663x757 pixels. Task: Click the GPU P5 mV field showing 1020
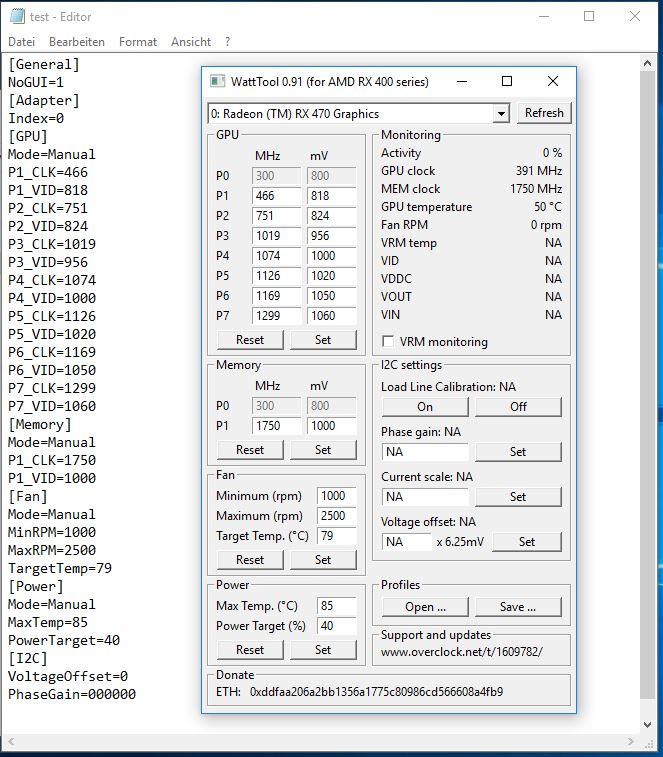tap(331, 276)
